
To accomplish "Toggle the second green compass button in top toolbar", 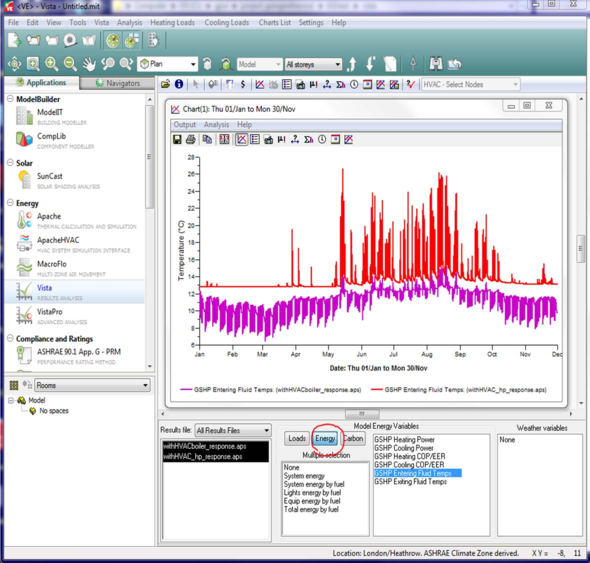I will [x=132, y=40].
